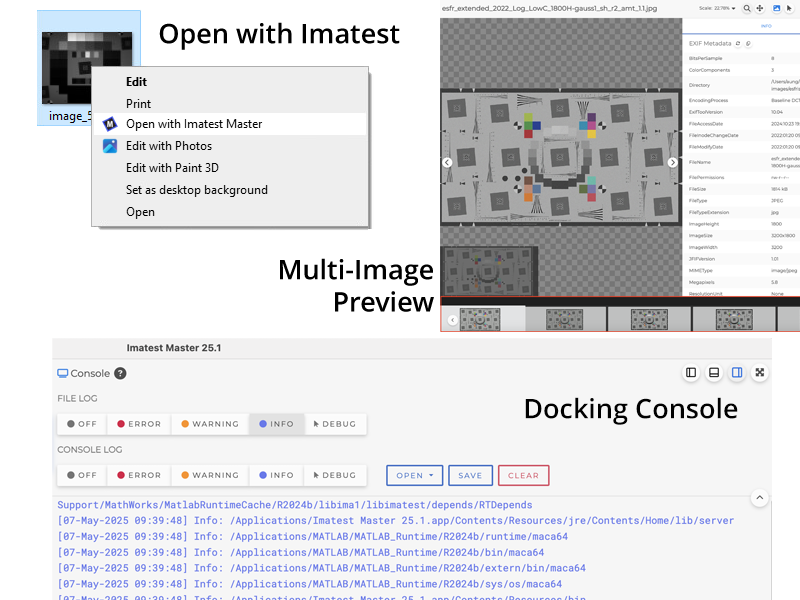Choose Edit with Paint 3D
800x600 pixels.
pyautogui.click(x=231, y=168)
